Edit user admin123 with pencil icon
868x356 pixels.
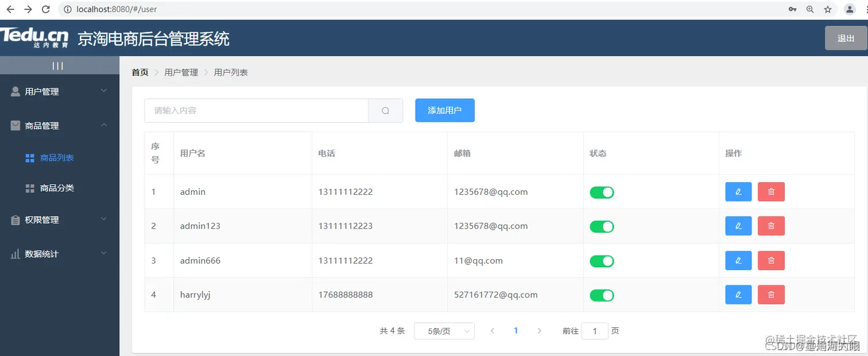[738, 226]
